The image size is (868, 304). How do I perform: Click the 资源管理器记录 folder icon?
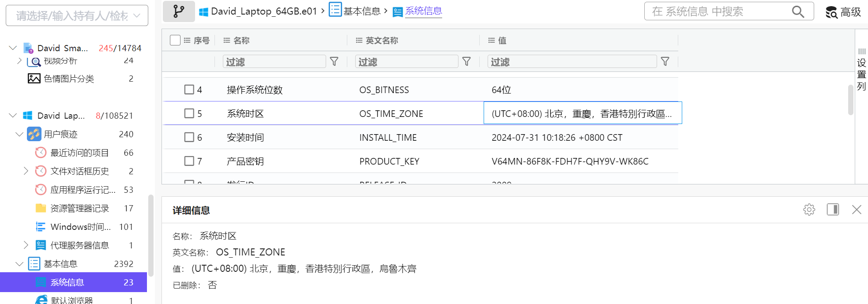coord(41,208)
